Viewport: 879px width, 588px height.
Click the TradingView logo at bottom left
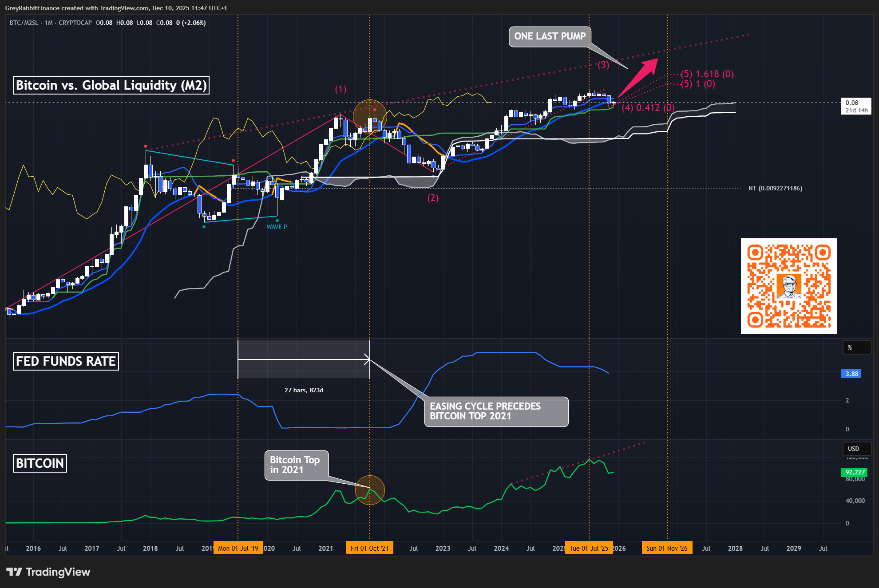point(48,572)
